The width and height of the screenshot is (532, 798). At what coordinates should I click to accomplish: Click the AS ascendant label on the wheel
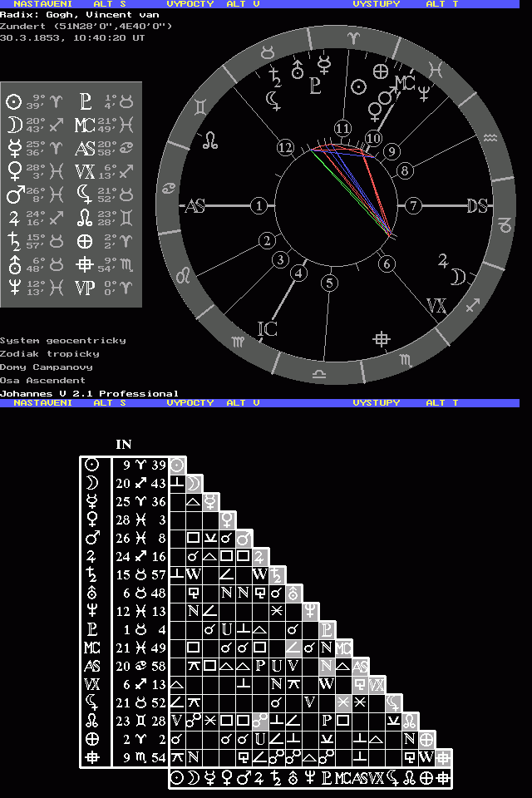click(195, 206)
